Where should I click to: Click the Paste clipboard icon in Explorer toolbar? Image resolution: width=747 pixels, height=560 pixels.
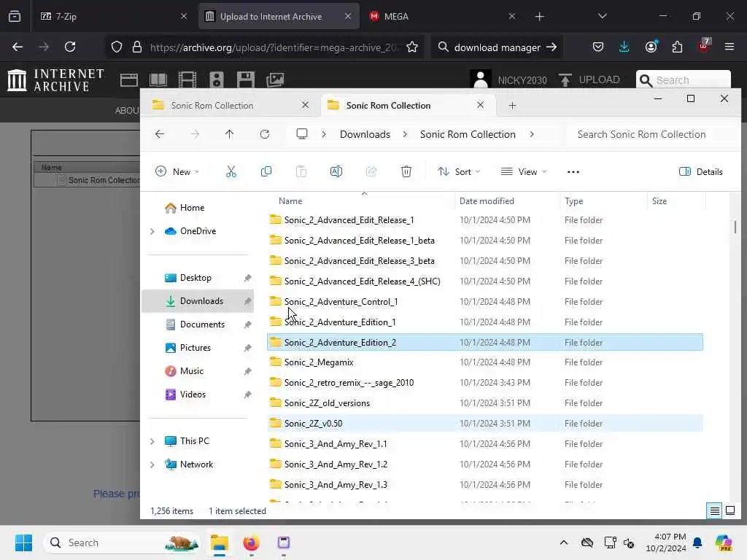tap(301, 171)
